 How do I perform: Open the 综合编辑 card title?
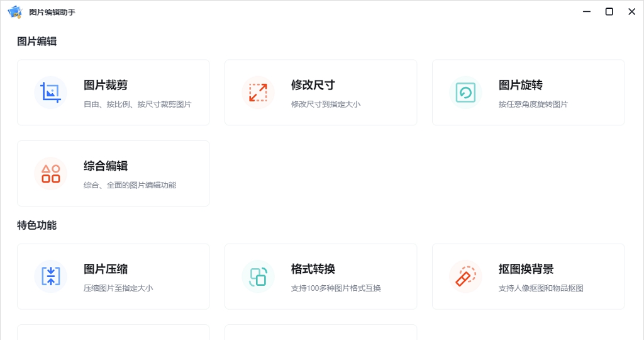106,166
